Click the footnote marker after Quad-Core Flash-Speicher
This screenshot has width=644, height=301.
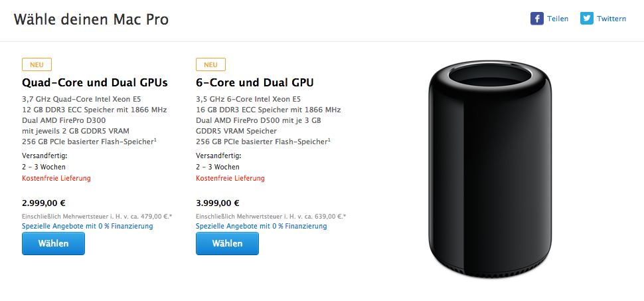click(156, 140)
